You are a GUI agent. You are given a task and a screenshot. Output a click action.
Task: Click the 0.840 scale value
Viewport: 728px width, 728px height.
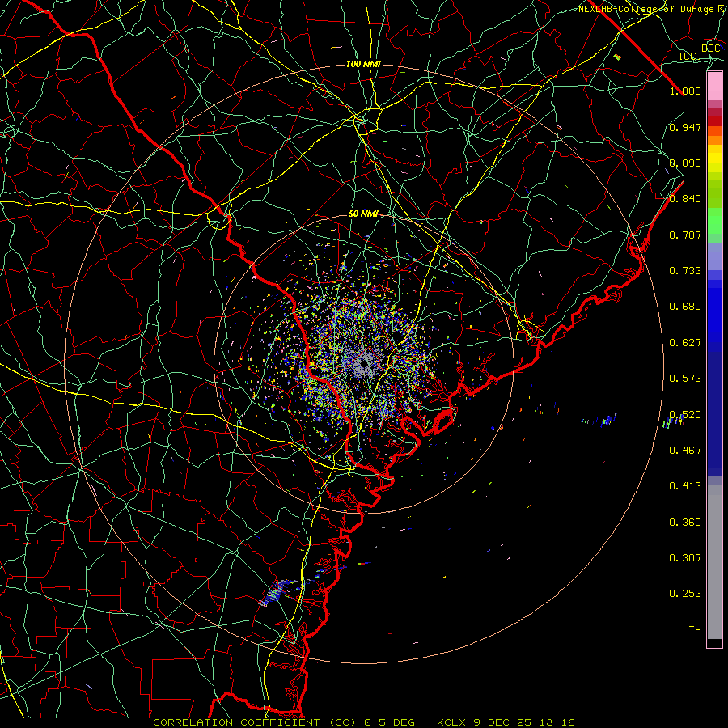click(x=685, y=199)
